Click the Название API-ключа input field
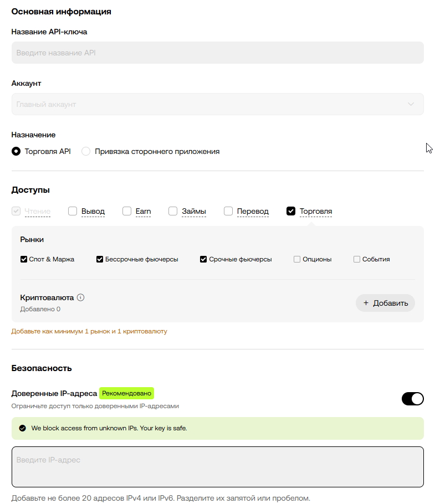The width and height of the screenshot is (435, 504). 218,53
